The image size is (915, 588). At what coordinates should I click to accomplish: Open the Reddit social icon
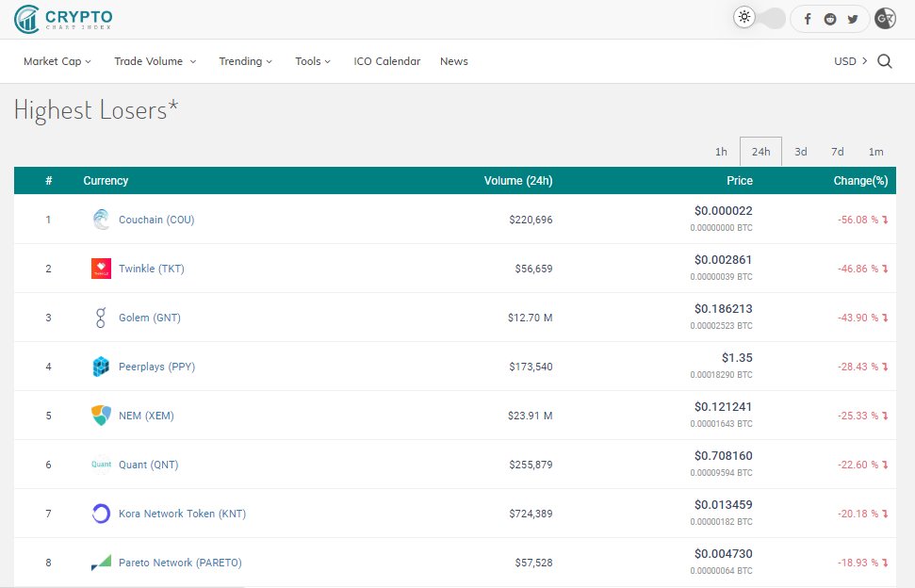pos(830,19)
